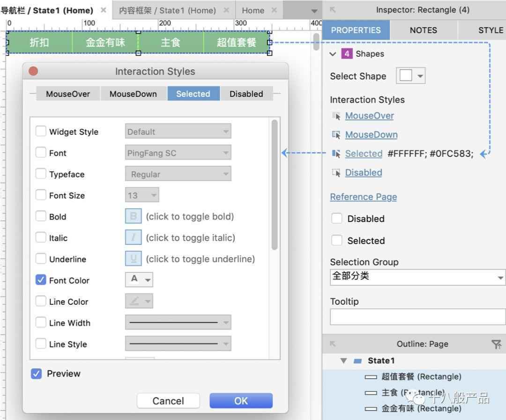
Task: Collapse the Shapes section chevron
Action: (333, 54)
